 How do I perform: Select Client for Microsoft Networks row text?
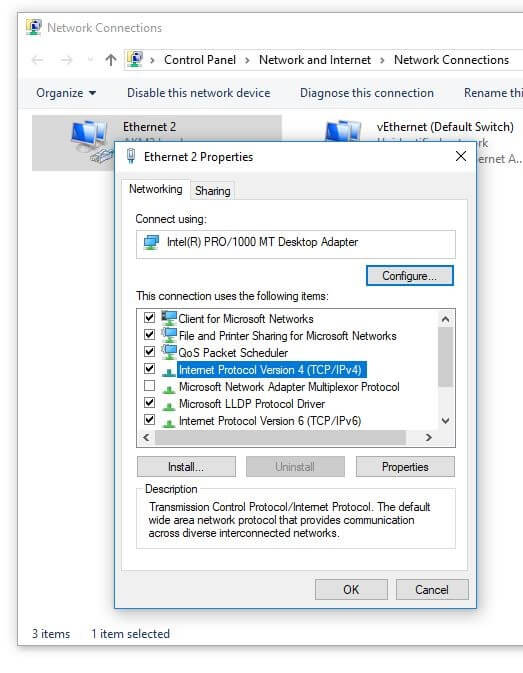(246, 319)
